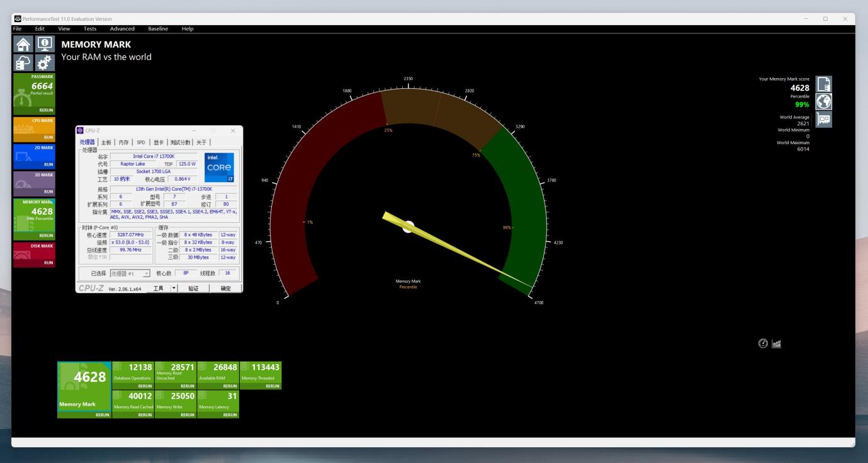The image size is (868, 463).
Task: Open the settings gears icon
Action: pyautogui.click(x=45, y=63)
